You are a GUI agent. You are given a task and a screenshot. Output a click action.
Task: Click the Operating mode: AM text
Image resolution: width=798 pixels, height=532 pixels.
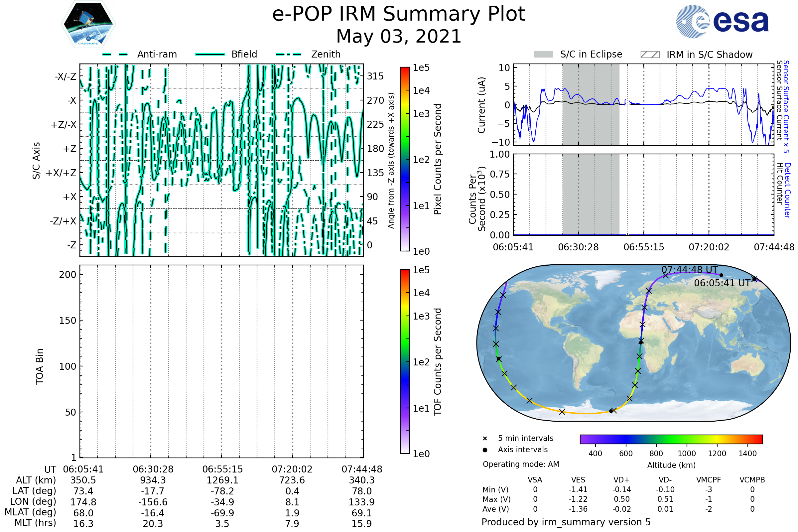[521, 464]
